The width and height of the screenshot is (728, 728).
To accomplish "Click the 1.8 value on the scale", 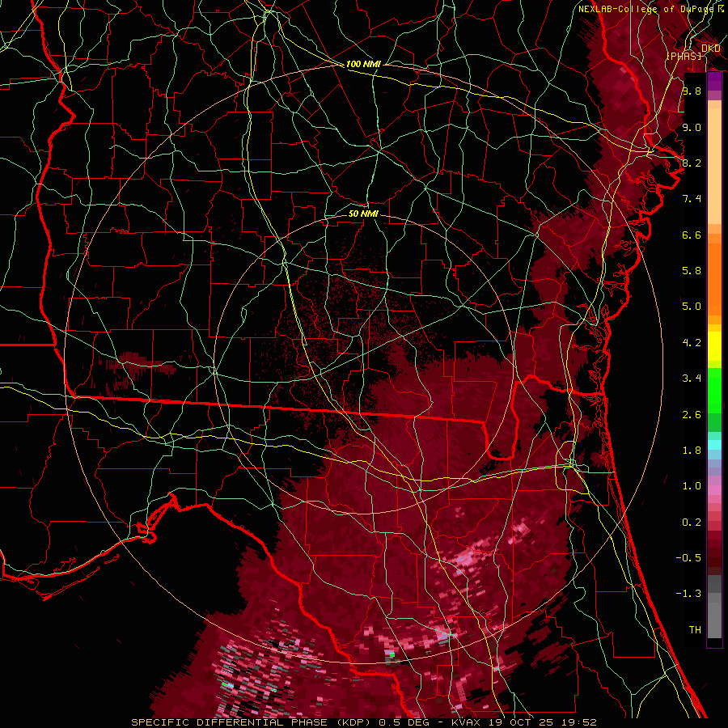I will (x=692, y=451).
